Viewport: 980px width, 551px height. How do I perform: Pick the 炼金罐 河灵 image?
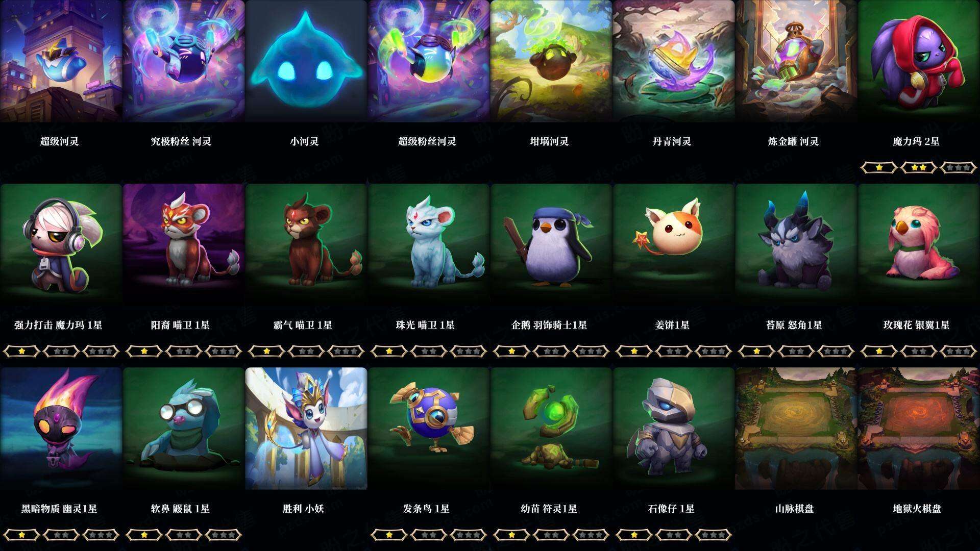pos(796,61)
